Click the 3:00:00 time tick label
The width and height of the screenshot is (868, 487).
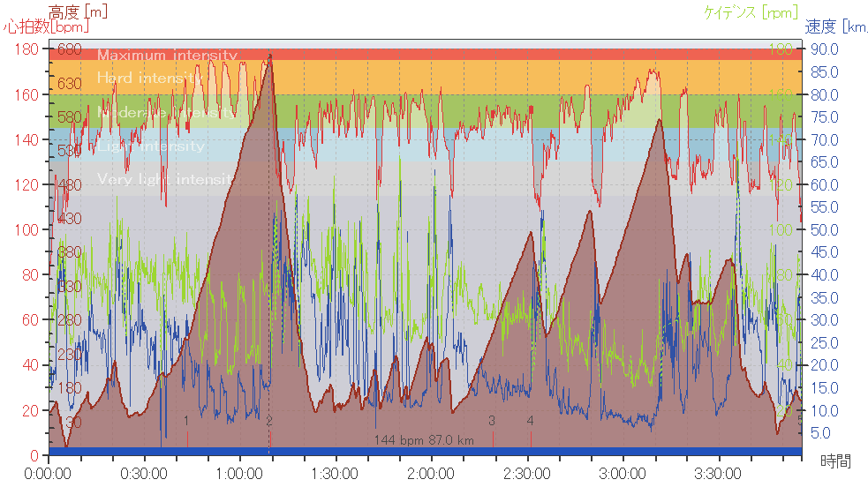point(623,474)
